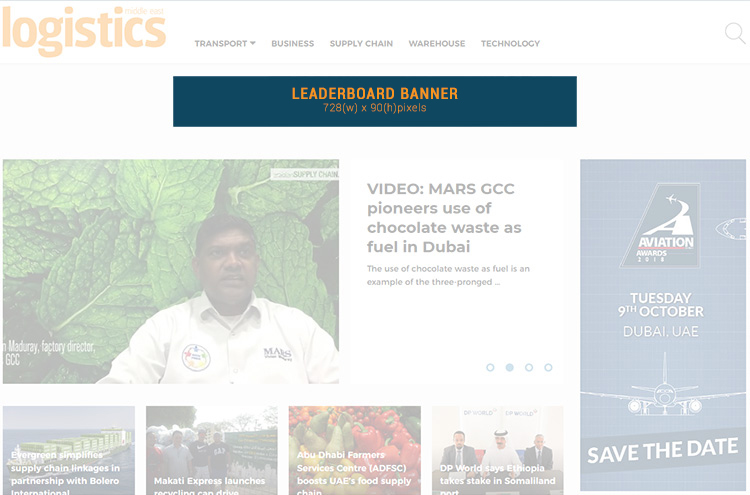Click the Aviation Awards Save the Date ad
The height and width of the screenshot is (495, 750).
[x=663, y=325]
